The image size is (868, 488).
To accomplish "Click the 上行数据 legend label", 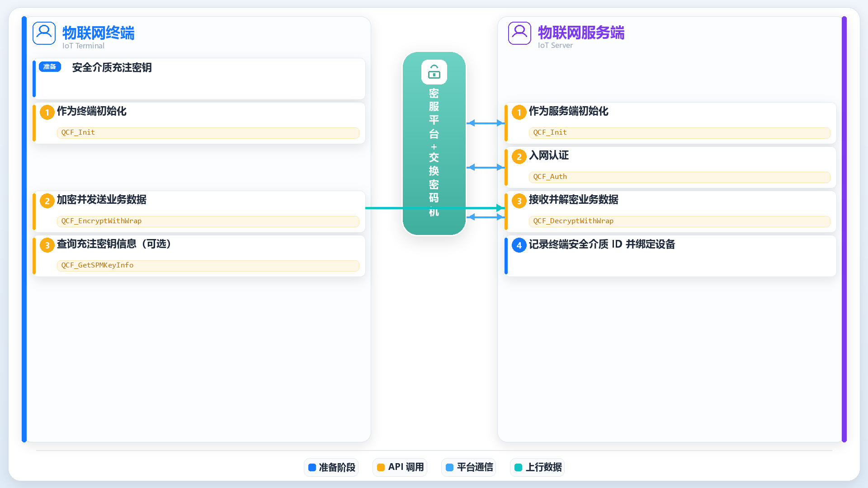I will pyautogui.click(x=543, y=467).
